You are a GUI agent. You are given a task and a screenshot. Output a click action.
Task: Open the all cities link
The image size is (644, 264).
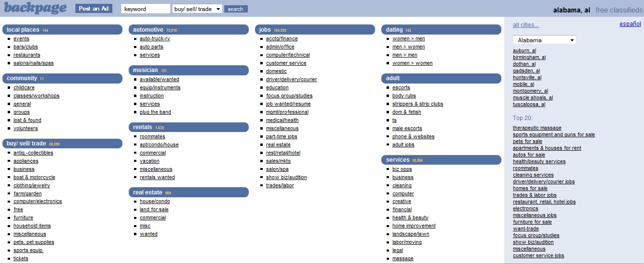coord(526,25)
